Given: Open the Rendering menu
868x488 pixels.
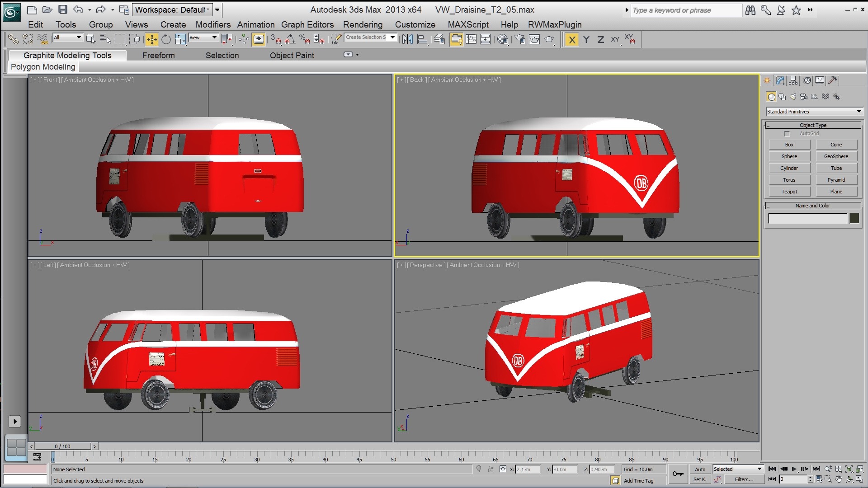Looking at the screenshot, I should pos(363,24).
